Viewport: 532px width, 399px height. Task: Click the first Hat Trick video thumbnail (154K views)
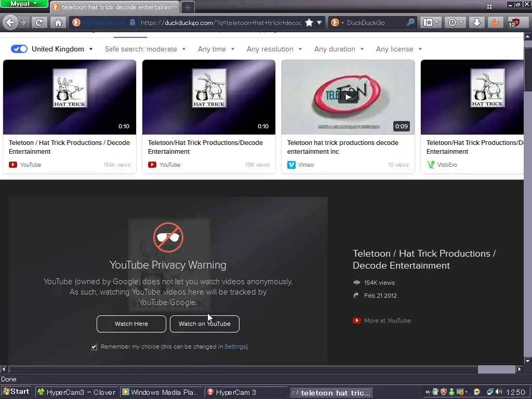(70, 97)
